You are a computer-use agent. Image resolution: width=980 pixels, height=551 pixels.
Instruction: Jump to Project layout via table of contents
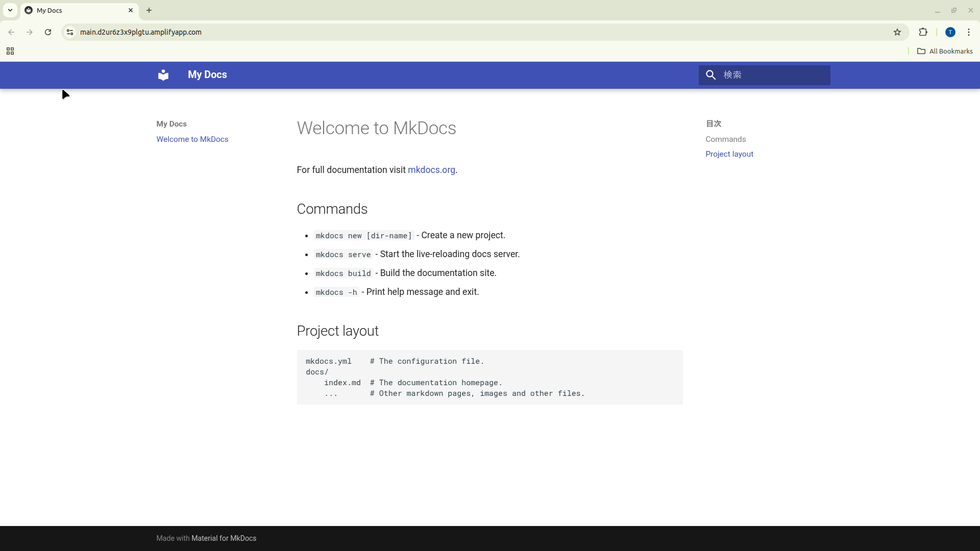[x=729, y=154]
